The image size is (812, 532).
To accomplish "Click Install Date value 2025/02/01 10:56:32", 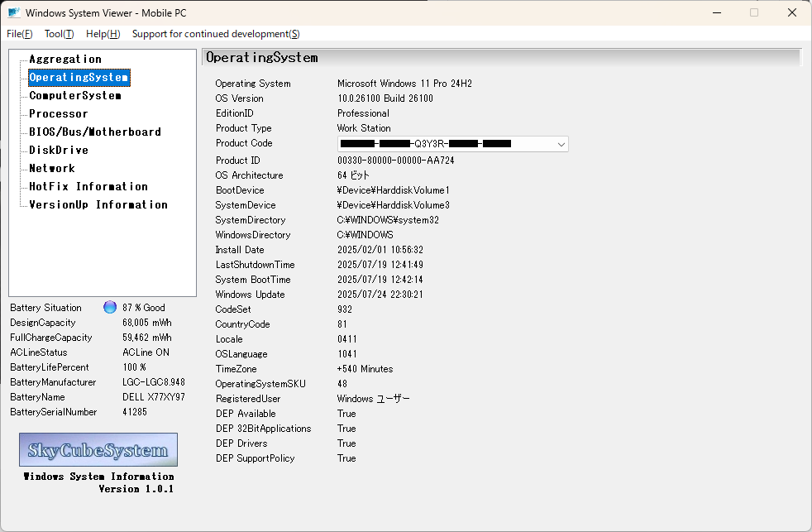I will pos(380,250).
